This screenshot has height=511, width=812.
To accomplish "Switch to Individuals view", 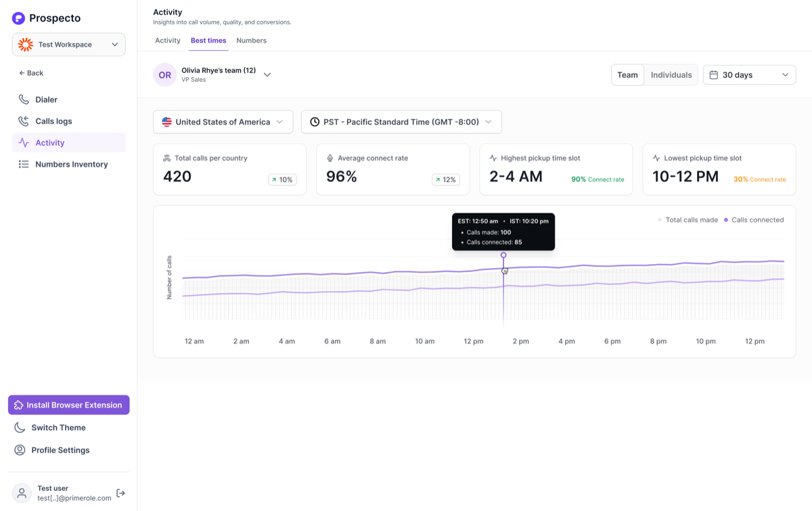I will pyautogui.click(x=671, y=75).
